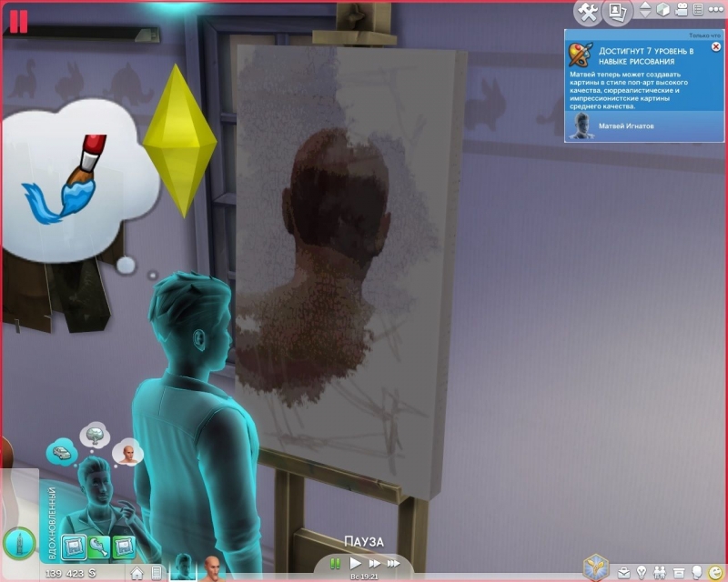Open the Inventory panel box icon
This screenshot has width=728, height=582.
(679, 573)
